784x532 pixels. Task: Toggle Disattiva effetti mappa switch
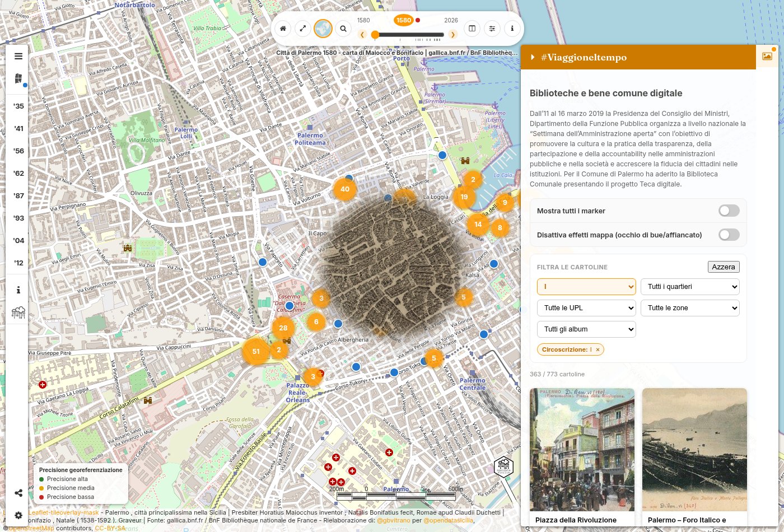coord(729,235)
